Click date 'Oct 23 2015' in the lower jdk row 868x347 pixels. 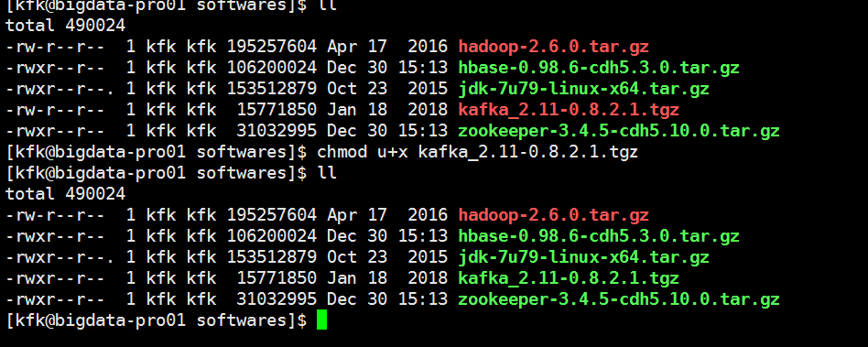point(387,256)
